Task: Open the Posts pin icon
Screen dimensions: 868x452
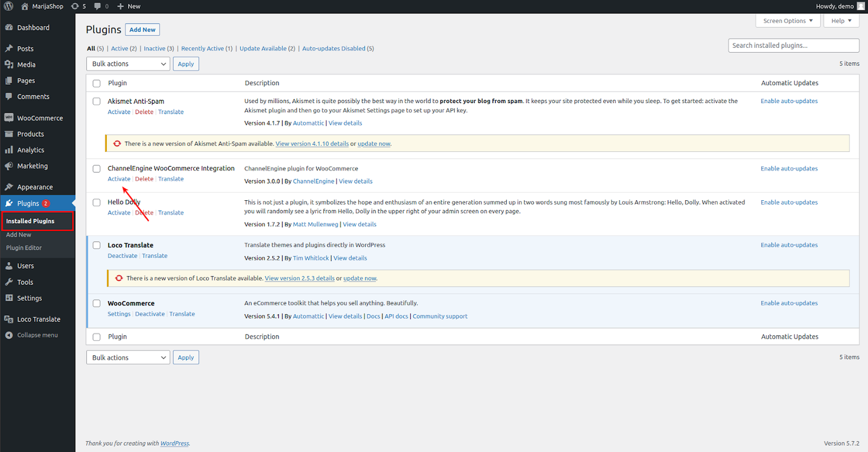Action: pos(9,48)
